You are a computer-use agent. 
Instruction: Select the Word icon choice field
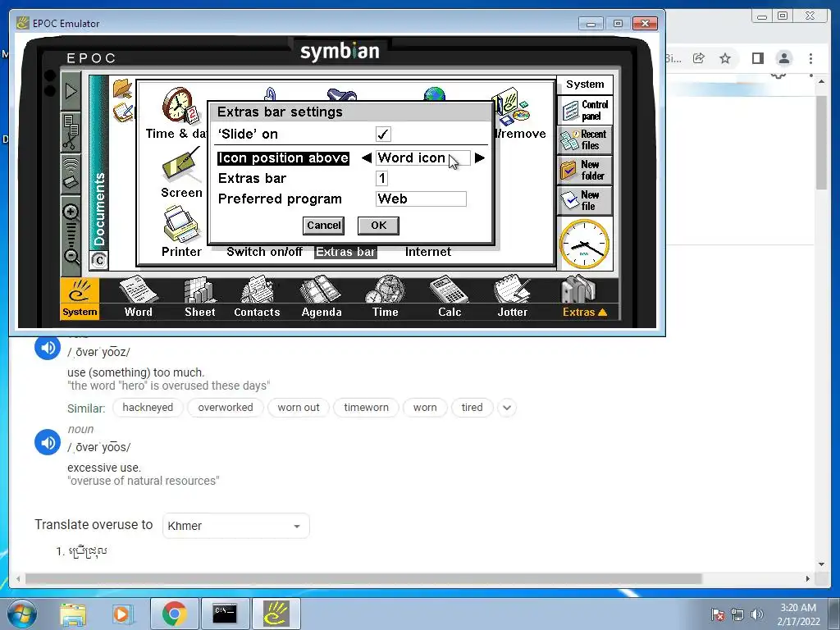tap(422, 158)
